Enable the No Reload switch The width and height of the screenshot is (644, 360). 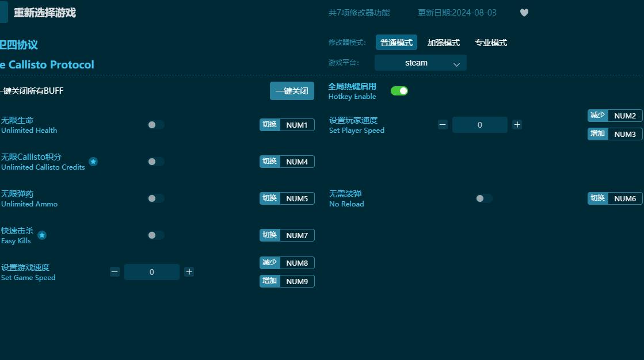pos(483,198)
